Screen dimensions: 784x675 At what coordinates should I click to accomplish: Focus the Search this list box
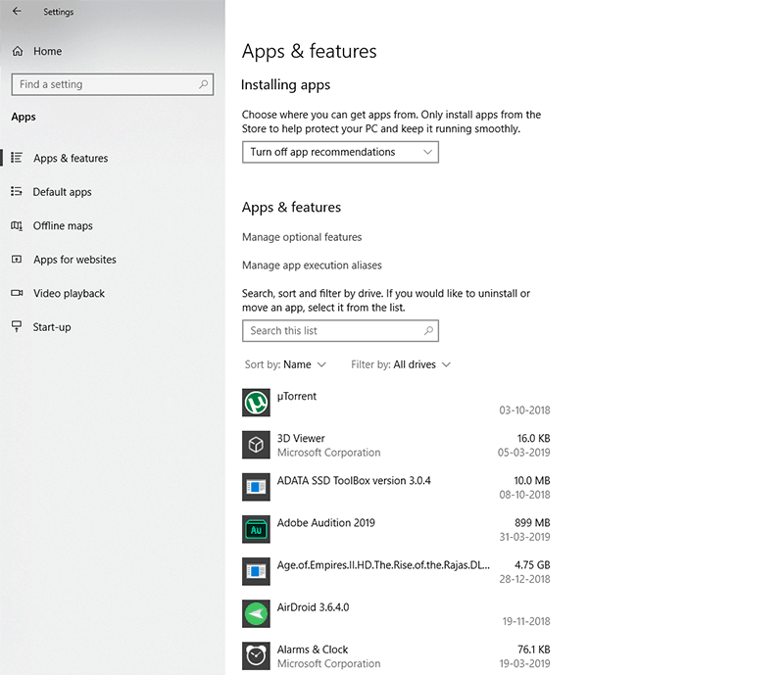point(340,331)
